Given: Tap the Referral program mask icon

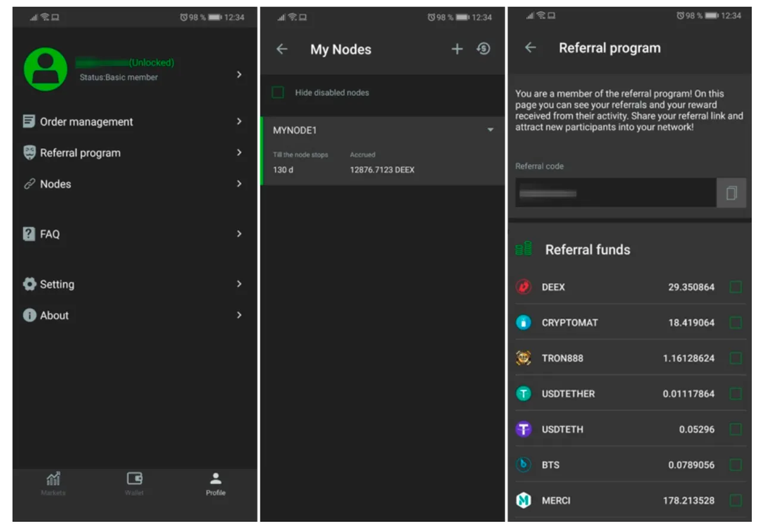Looking at the screenshot, I should pyautogui.click(x=29, y=153).
